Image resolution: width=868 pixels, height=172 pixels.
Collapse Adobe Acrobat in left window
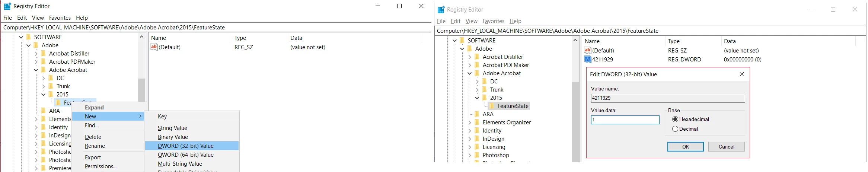pos(36,70)
